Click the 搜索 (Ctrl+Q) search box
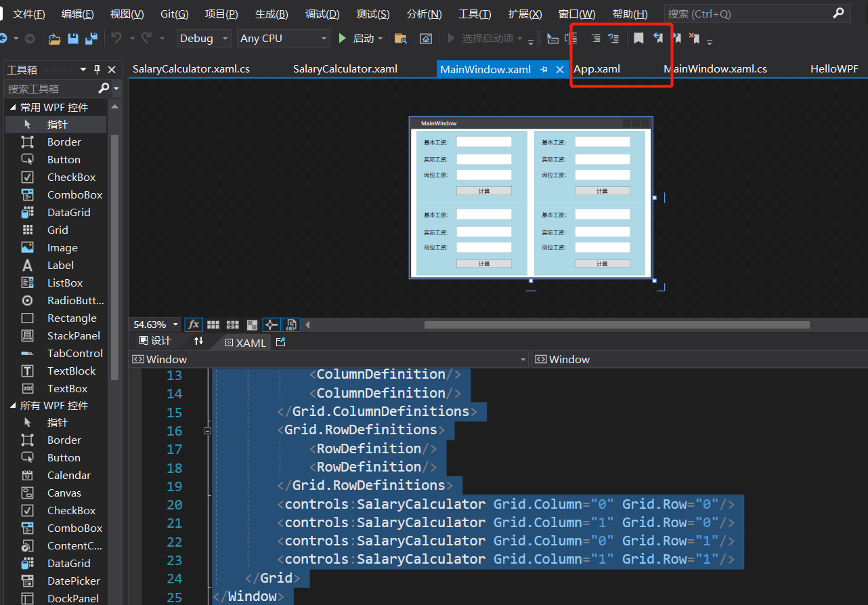The image size is (868, 605). tap(756, 14)
